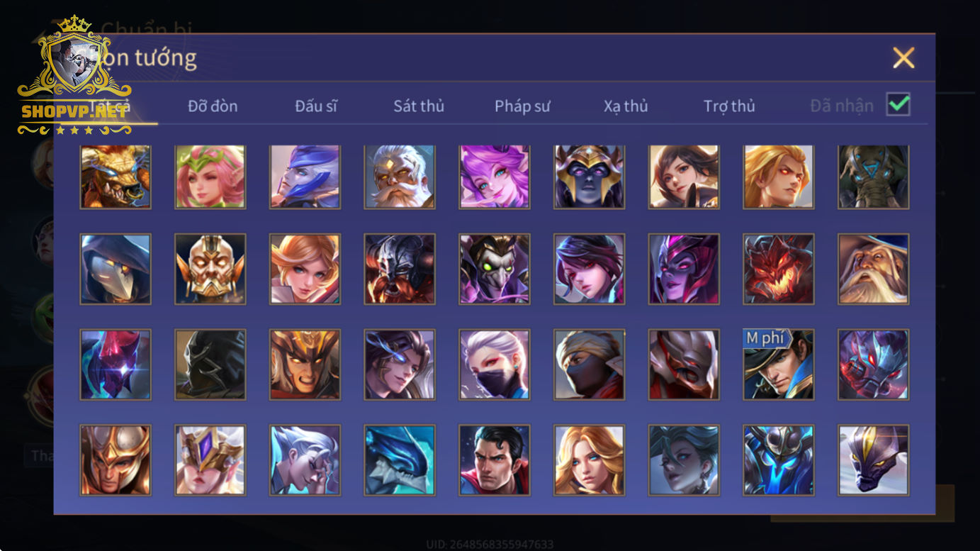The width and height of the screenshot is (980, 551).
Task: Open the Đấu sĩ hero filter
Action: coord(316,106)
